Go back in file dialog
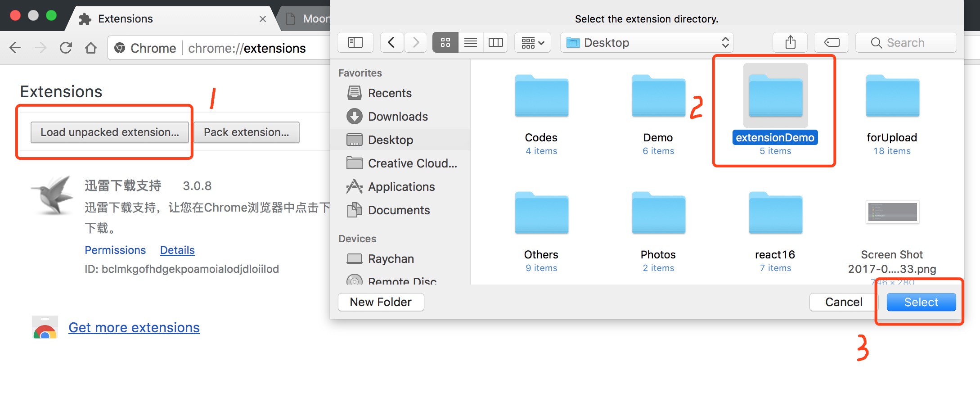 (391, 42)
